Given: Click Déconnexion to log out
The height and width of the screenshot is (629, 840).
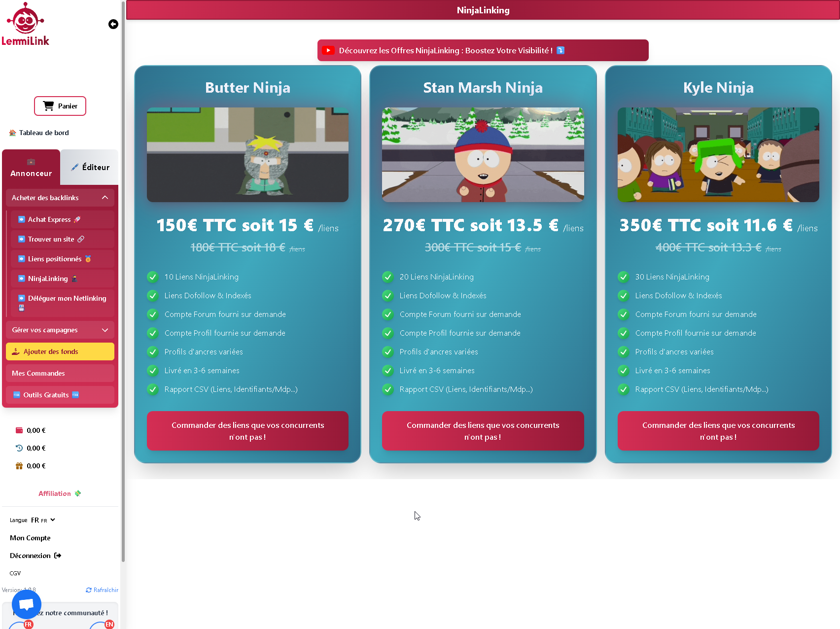Looking at the screenshot, I should point(35,556).
